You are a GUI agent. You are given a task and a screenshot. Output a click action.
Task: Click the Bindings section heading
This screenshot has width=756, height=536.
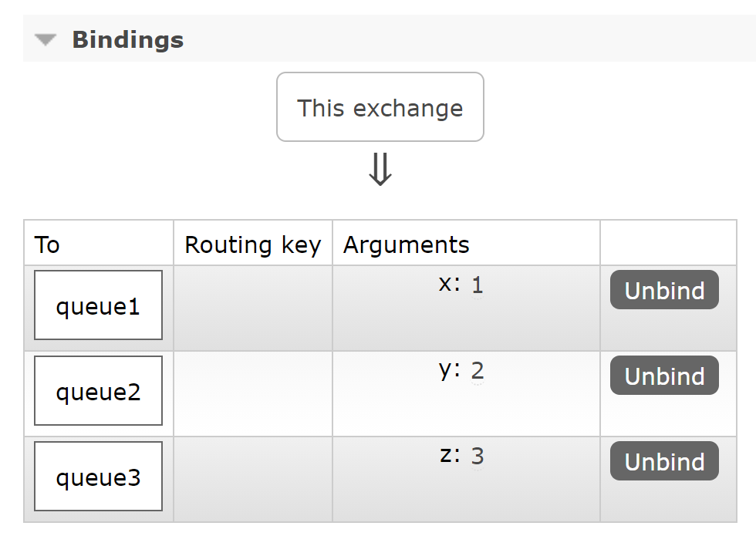tap(128, 39)
